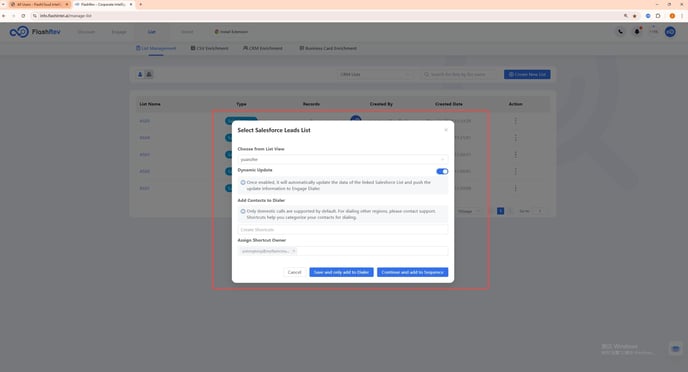Open the action menu for the third list row
Viewport: 688px width, 372px height.
pyautogui.click(x=516, y=154)
